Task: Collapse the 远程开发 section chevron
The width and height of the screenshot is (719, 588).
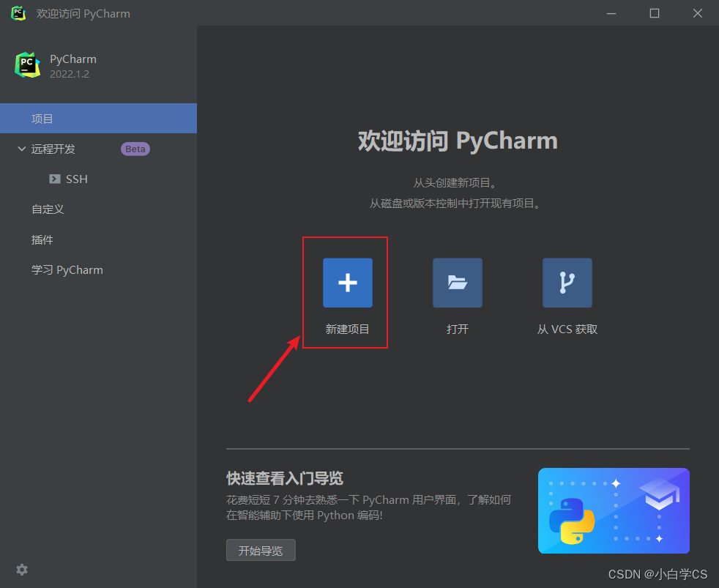Action: [x=21, y=149]
